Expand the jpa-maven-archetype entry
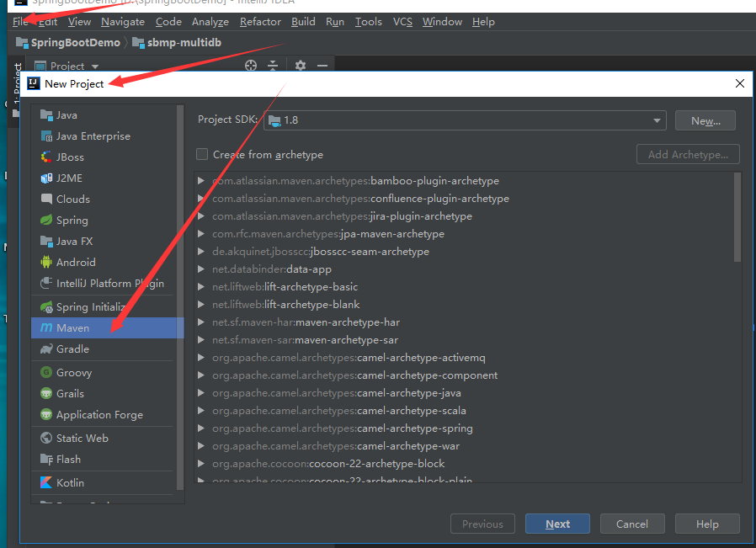Image resolution: width=756 pixels, height=548 pixels. click(201, 234)
